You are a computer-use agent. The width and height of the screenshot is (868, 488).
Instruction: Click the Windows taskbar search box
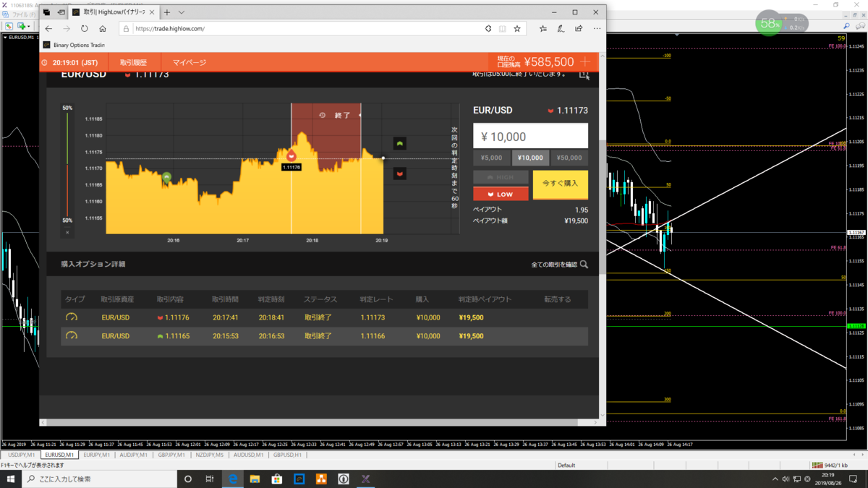coord(100,479)
